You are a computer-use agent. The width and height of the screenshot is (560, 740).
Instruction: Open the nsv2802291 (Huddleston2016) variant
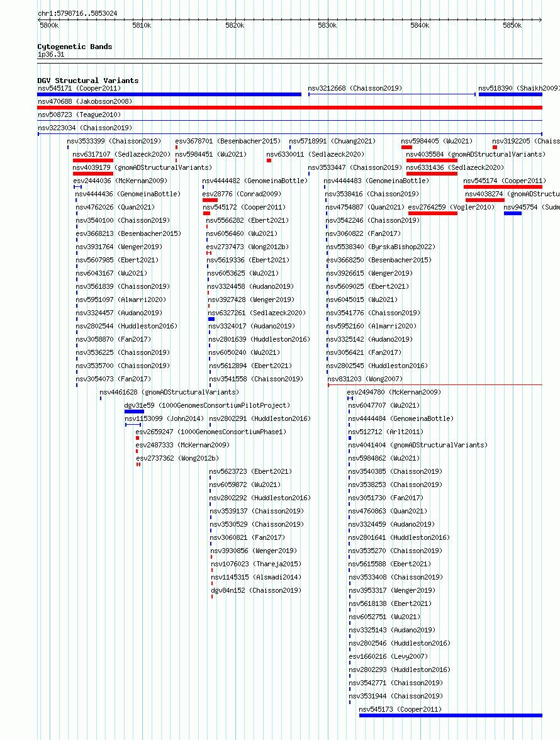click(260, 418)
